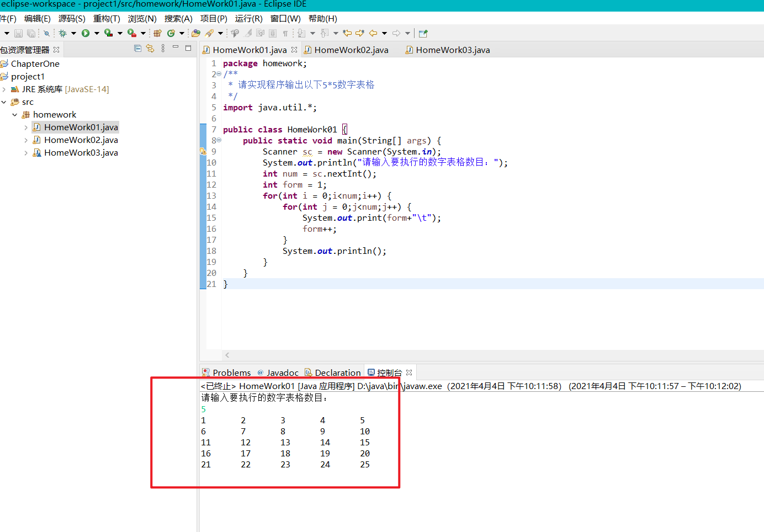
Task: Click the Next Edit Location arrow icon
Action: click(359, 33)
